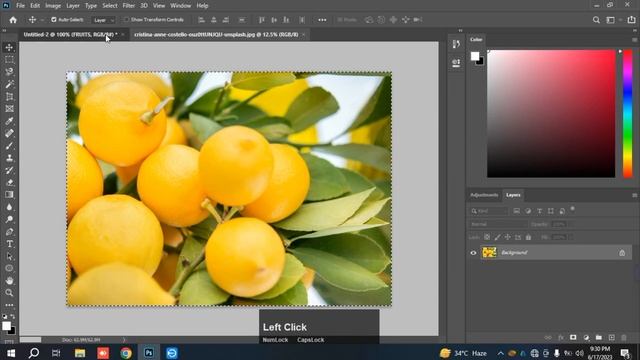
Task: Swap foreground and background colors in the toolbox
Action: pos(13,316)
